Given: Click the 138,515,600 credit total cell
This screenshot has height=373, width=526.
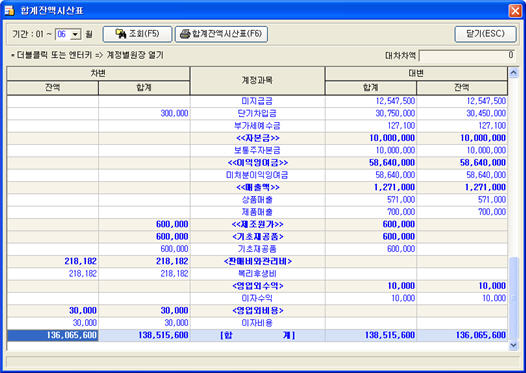Looking at the screenshot, I should tap(371, 335).
